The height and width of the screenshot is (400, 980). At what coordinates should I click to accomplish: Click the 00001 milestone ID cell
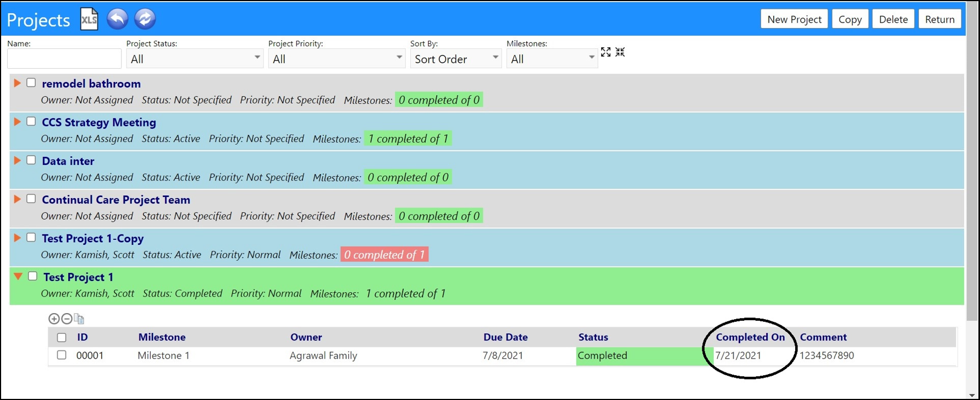click(90, 355)
